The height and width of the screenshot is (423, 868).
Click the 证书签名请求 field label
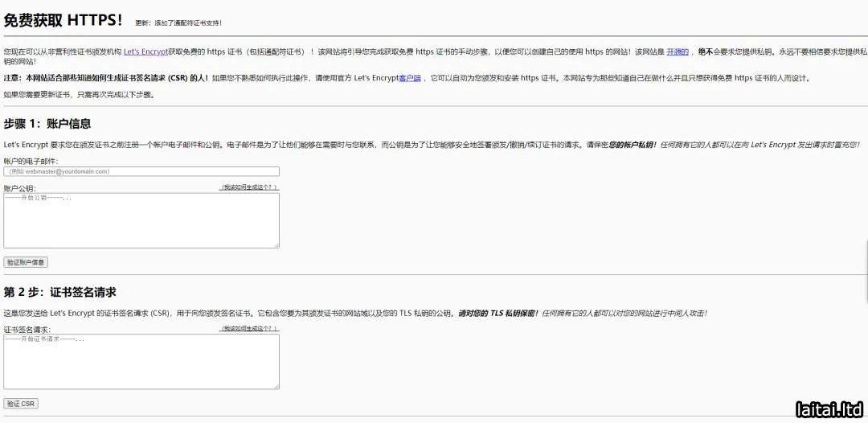point(27,330)
